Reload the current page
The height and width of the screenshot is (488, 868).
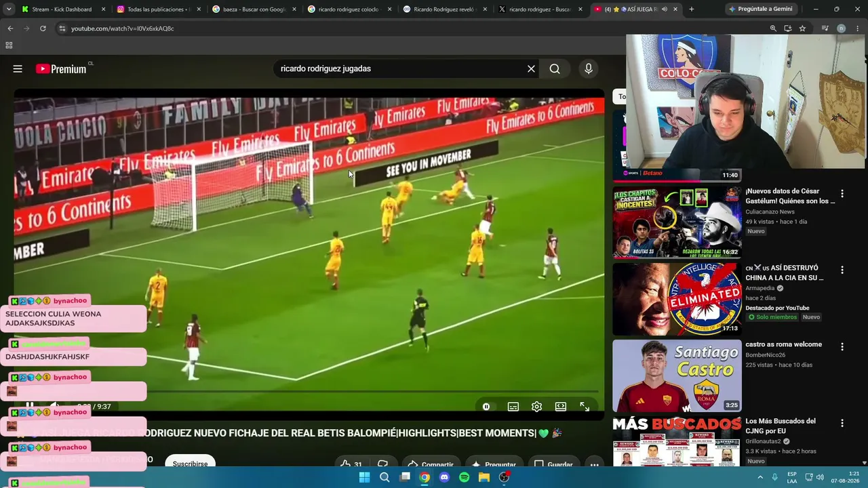point(43,28)
